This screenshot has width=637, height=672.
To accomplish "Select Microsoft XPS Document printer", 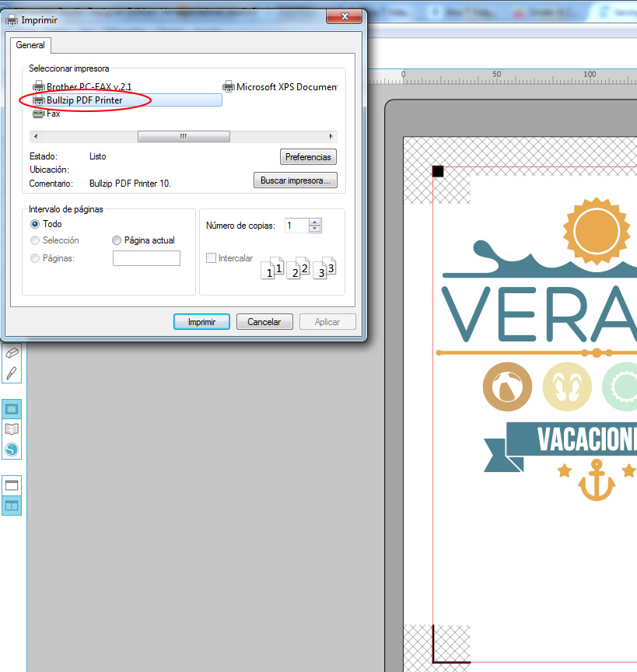I will (x=280, y=87).
